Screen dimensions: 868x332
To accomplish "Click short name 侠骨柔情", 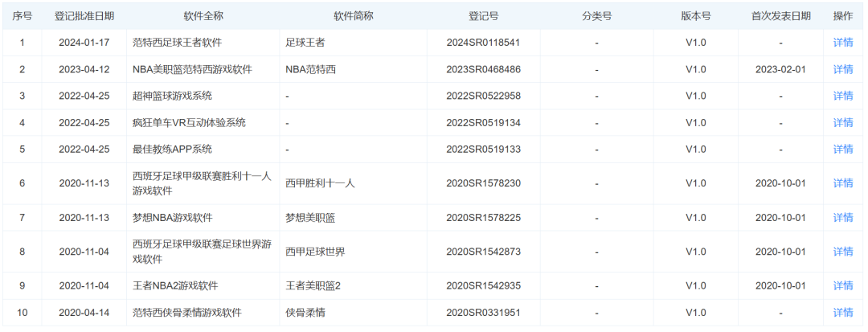I will pos(305,313).
